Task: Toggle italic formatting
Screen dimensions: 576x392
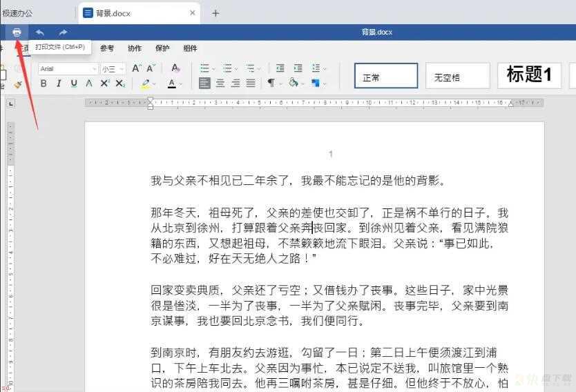Action: coord(59,84)
